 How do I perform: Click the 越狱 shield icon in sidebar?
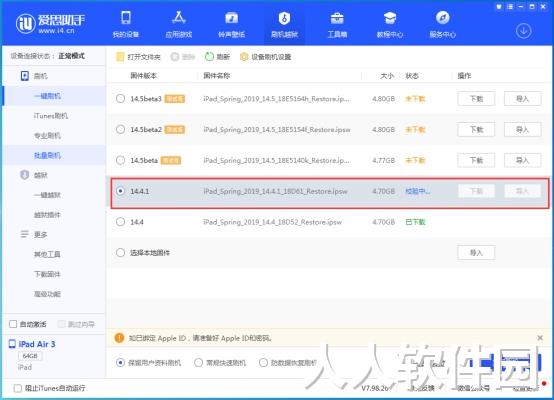pyautogui.click(x=24, y=175)
